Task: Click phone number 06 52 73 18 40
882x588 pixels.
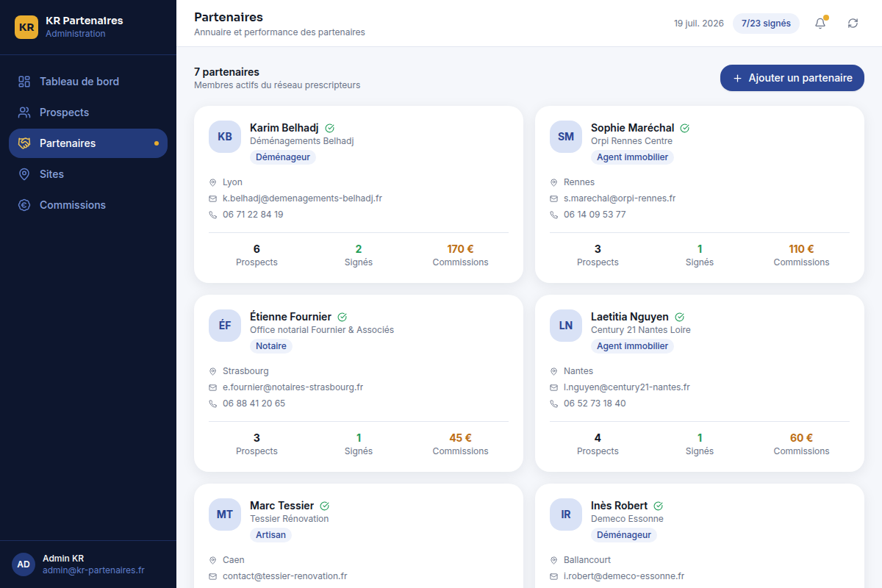Action: point(595,404)
